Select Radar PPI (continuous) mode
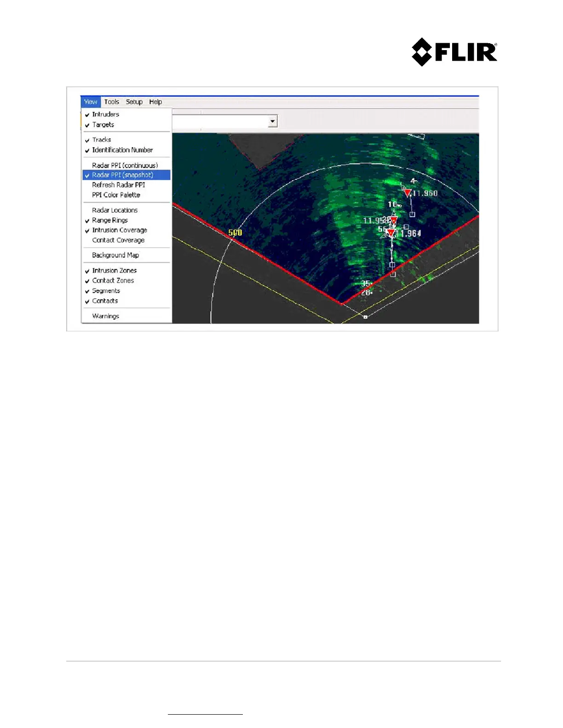The image size is (563, 728). (126, 165)
